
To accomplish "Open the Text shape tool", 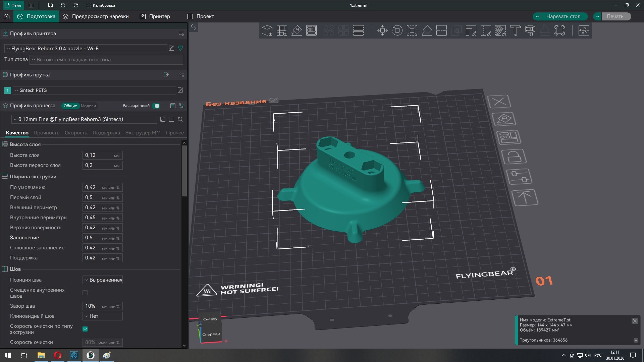I will click(x=515, y=31).
